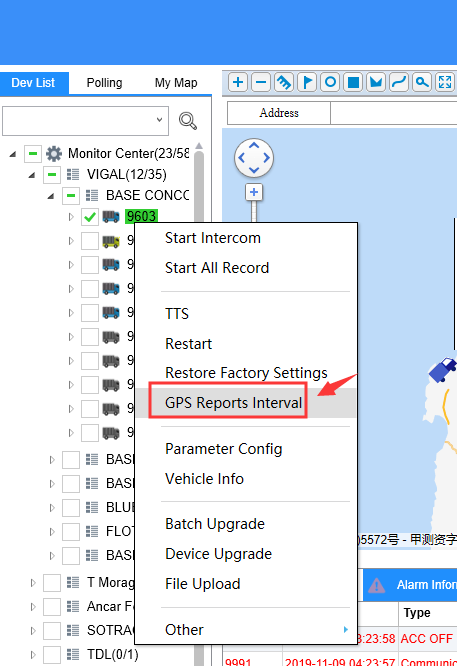The width and height of the screenshot is (457, 666).
Task: Choose Device Upgrade menu entry
Action: pyautogui.click(x=218, y=554)
